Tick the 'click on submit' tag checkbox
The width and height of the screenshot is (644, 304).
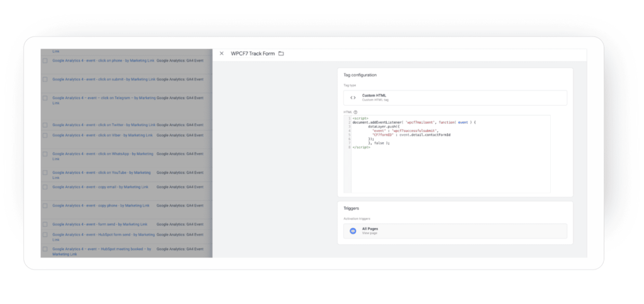point(45,80)
